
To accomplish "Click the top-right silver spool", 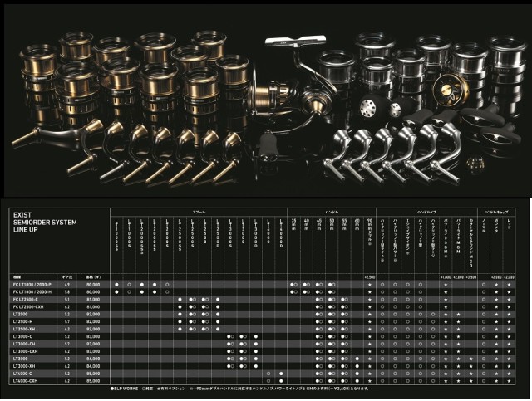I will pos(509,50).
